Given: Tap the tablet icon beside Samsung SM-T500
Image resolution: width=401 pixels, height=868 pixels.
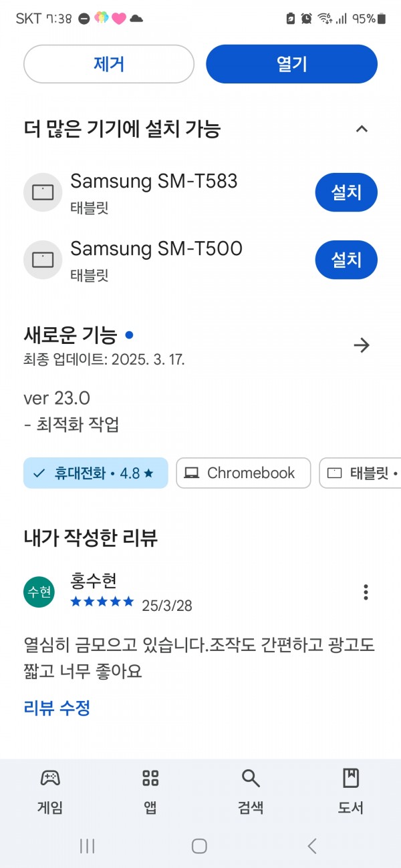Looking at the screenshot, I should click(x=43, y=259).
